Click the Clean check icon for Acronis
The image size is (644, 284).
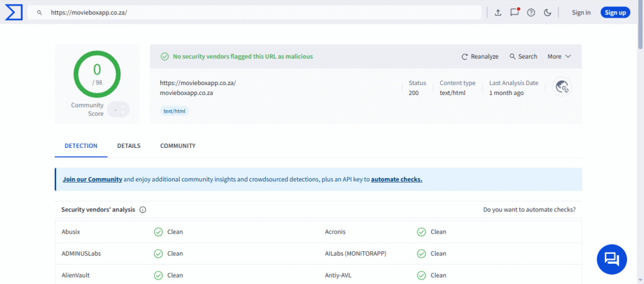(x=421, y=232)
